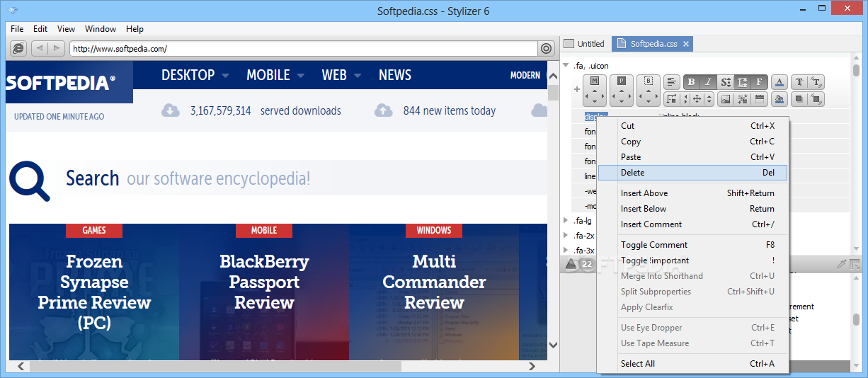
Task: Go forward with the preview forward arrow
Action: (57, 48)
